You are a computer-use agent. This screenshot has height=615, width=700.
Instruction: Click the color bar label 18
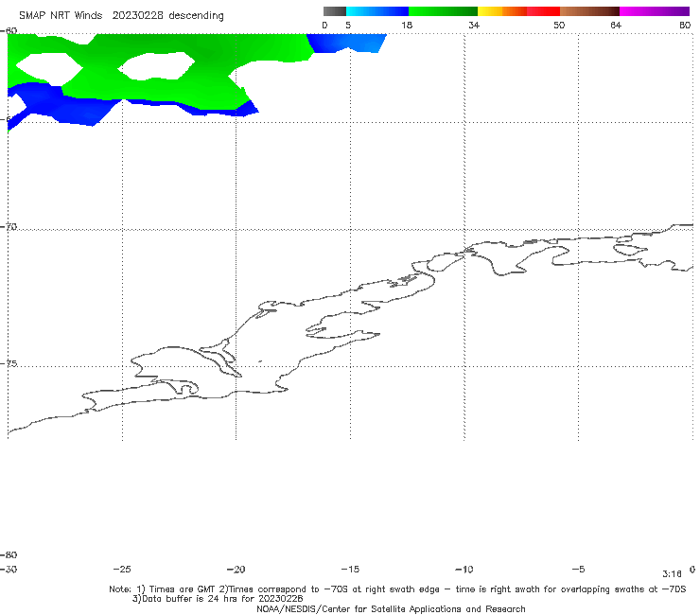point(407,26)
